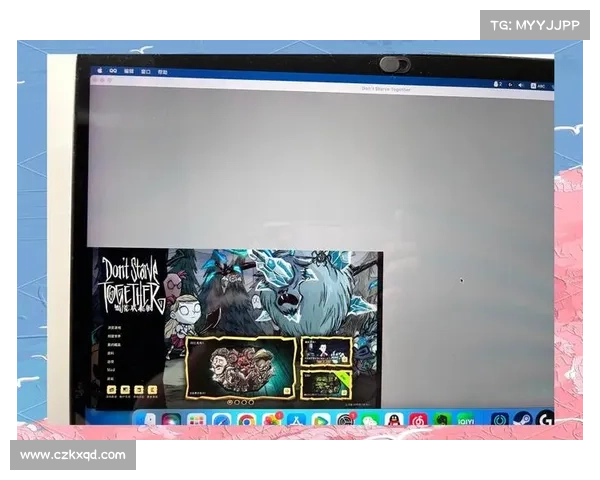Select the fourth banner page dot
The image size is (600, 480).
(x=251, y=402)
